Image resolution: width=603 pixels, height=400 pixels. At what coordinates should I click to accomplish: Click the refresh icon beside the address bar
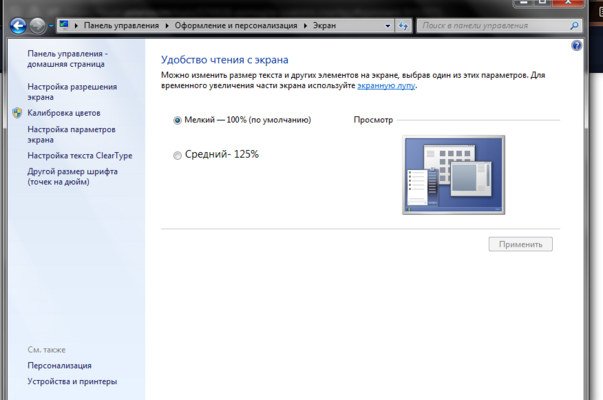point(401,23)
